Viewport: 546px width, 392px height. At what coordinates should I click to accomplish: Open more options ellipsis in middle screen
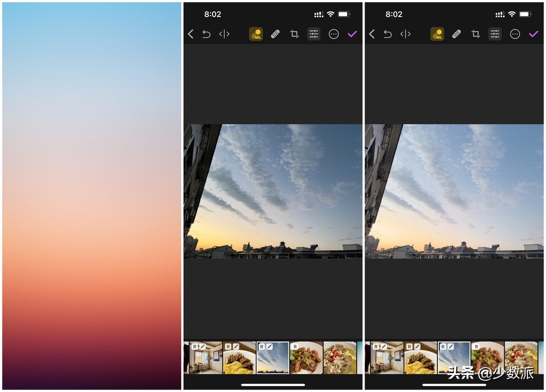click(333, 34)
